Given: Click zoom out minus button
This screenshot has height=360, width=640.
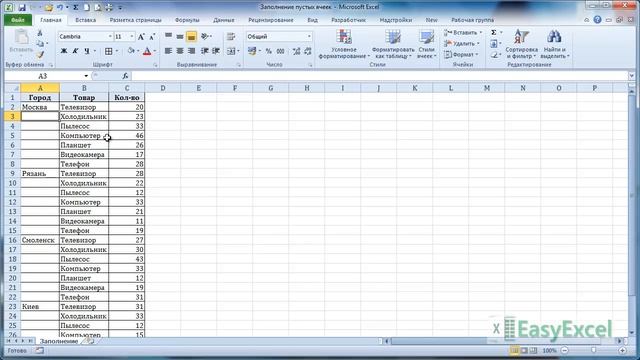Looking at the screenshot, I should coord(564,350).
